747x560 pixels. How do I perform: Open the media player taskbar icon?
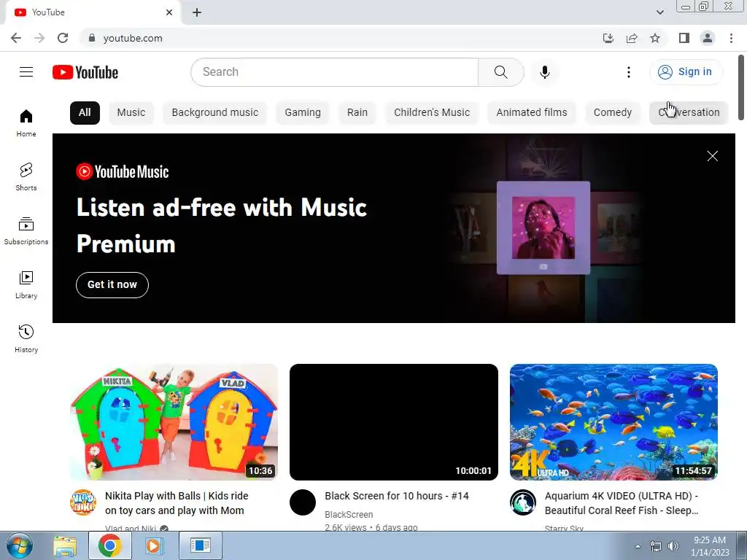click(153, 545)
